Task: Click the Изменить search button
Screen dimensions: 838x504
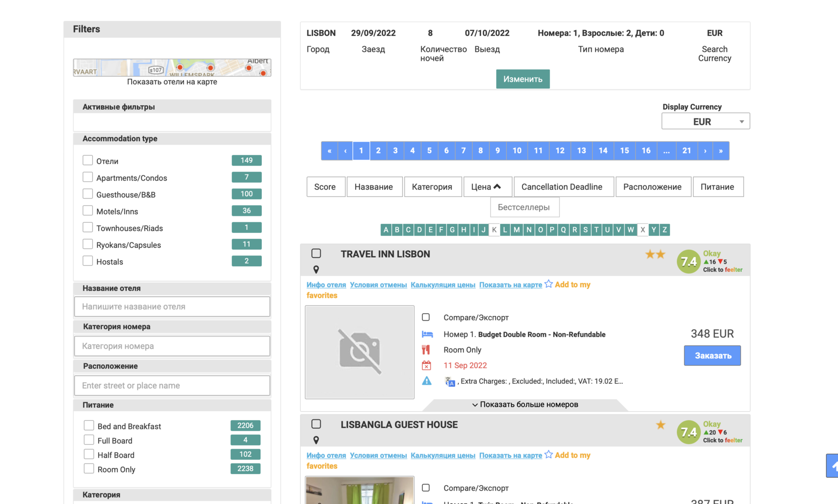Action: 523,79
